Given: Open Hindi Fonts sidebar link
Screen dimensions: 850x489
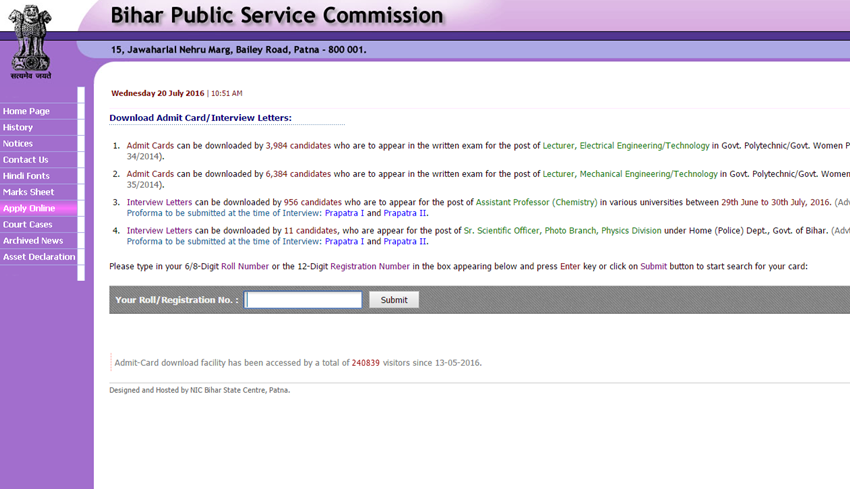Looking at the screenshot, I should click(26, 176).
